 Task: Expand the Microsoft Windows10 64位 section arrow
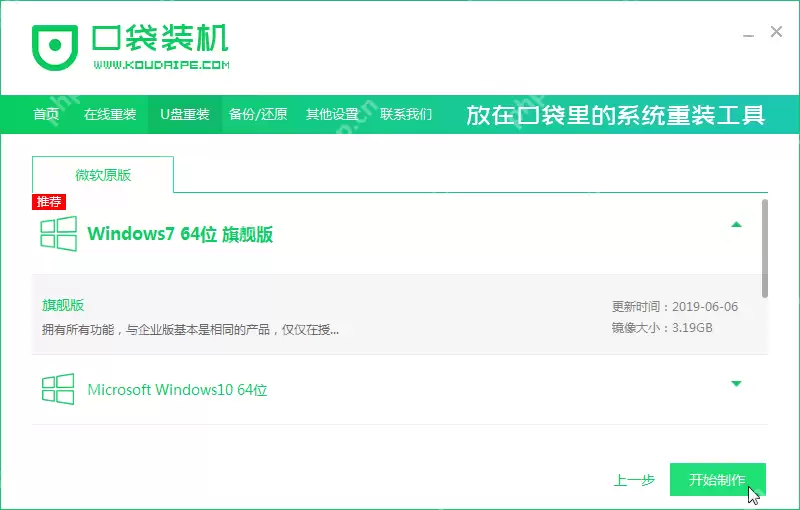736,384
